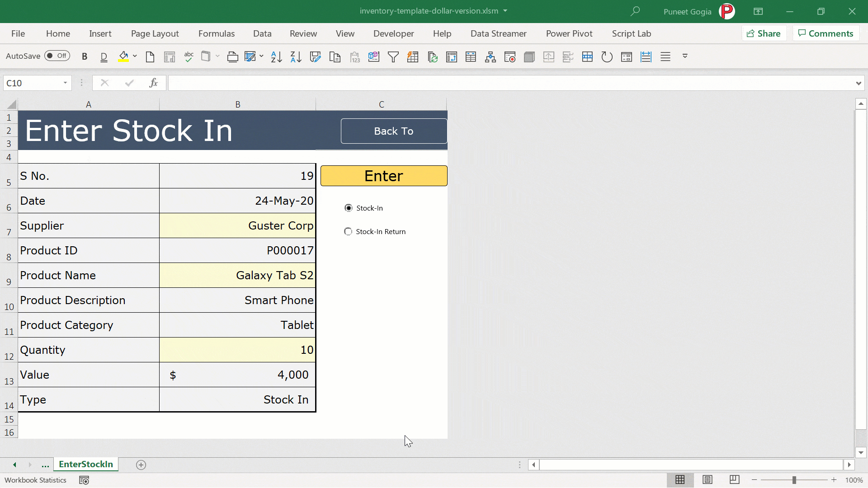The height and width of the screenshot is (488, 868).
Task: Select the Stock-In radio button
Action: click(x=348, y=207)
